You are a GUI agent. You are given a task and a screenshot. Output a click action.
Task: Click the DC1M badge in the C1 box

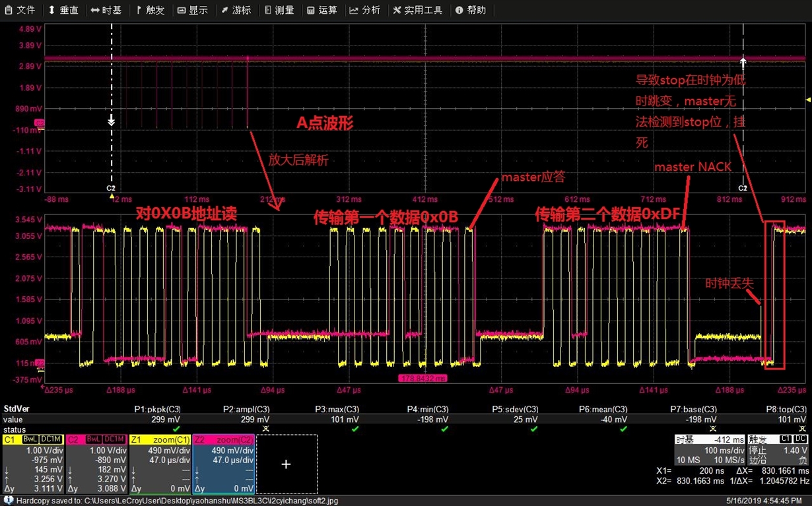tap(51, 439)
